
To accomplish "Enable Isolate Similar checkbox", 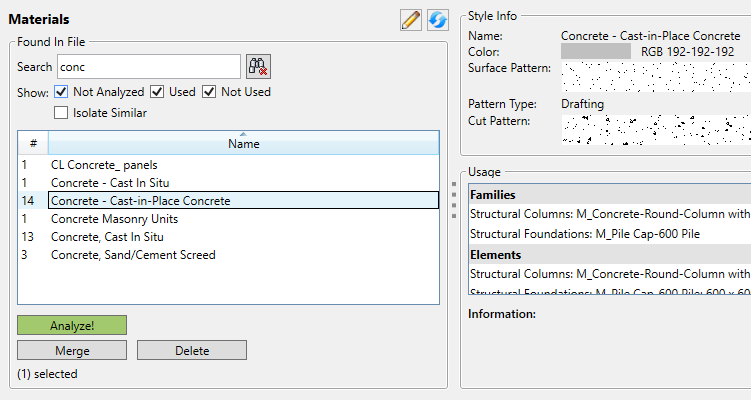I will [61, 113].
